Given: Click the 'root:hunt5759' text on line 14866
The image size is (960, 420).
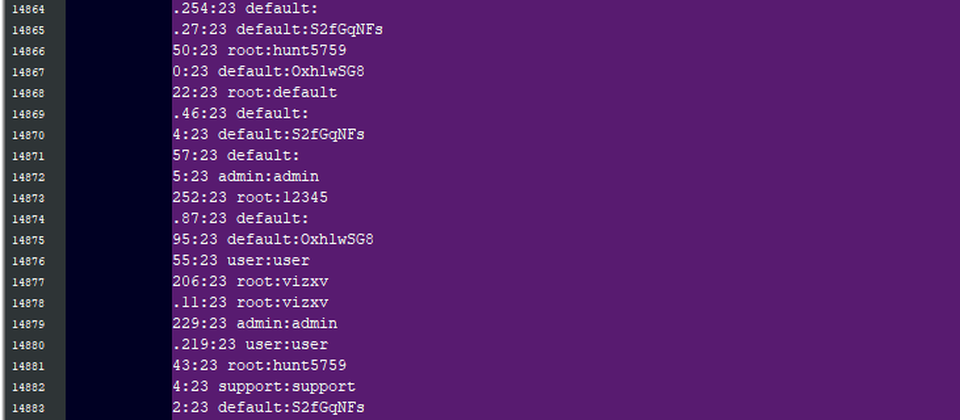Looking at the screenshot, I should click(x=287, y=51).
